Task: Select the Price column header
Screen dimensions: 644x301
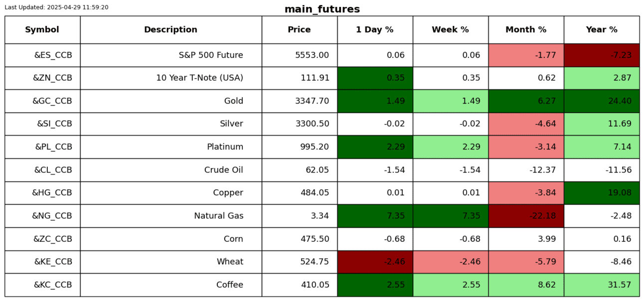Action: (299, 30)
